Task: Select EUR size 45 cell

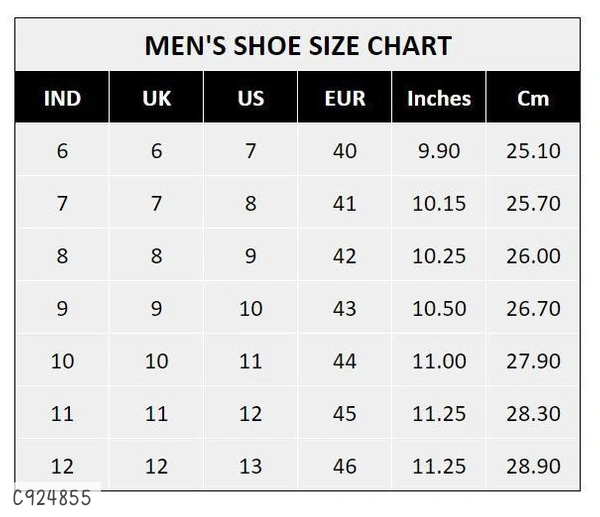Action: point(345,413)
